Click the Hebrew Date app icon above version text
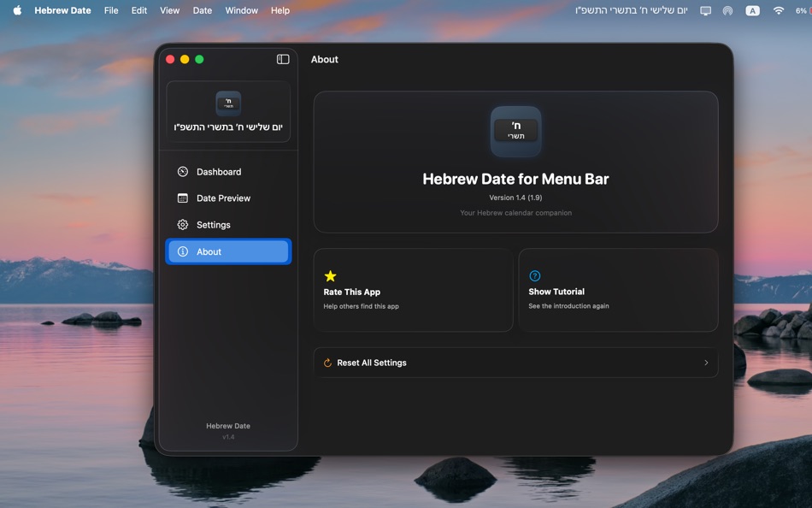The width and height of the screenshot is (812, 508). [x=515, y=131]
